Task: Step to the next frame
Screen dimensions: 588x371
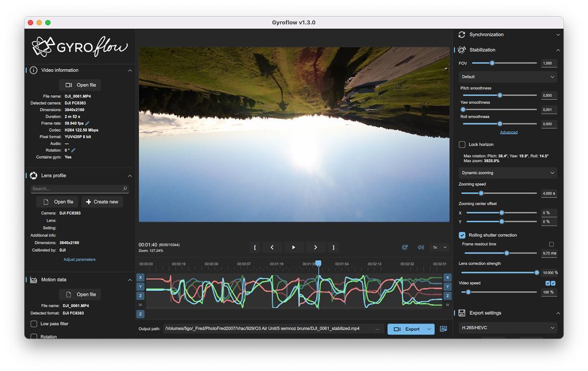Action: click(316, 247)
